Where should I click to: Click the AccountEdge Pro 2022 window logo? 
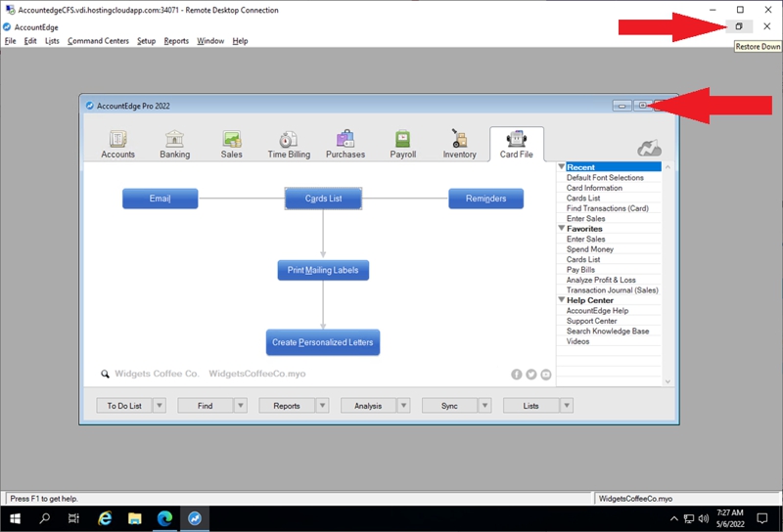(x=90, y=106)
